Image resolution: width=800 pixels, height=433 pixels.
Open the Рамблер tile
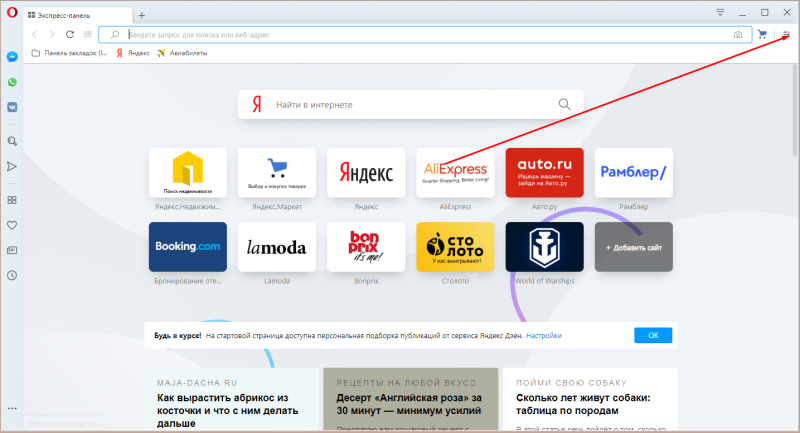(634, 173)
